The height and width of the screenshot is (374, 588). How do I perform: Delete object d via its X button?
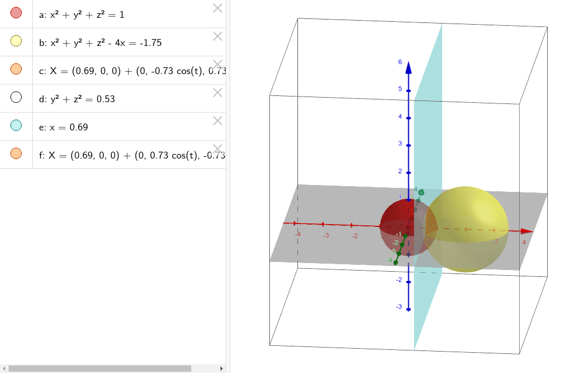pyautogui.click(x=217, y=92)
